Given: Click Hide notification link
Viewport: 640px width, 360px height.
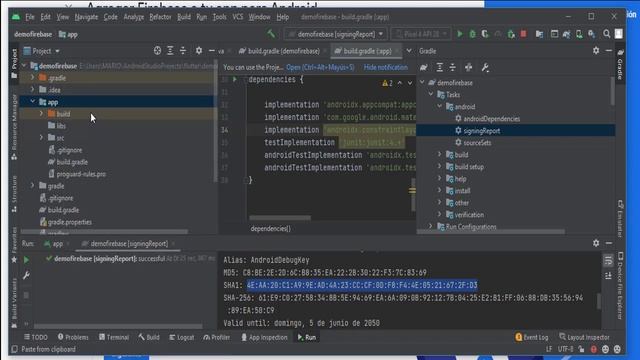Looking at the screenshot, I should (385, 67).
